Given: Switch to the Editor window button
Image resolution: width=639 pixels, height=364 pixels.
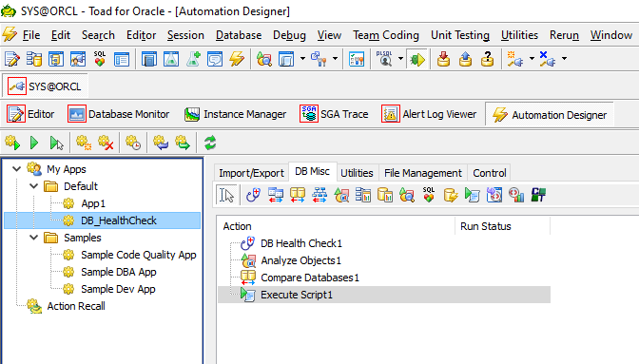Looking at the screenshot, I should click(x=30, y=114).
